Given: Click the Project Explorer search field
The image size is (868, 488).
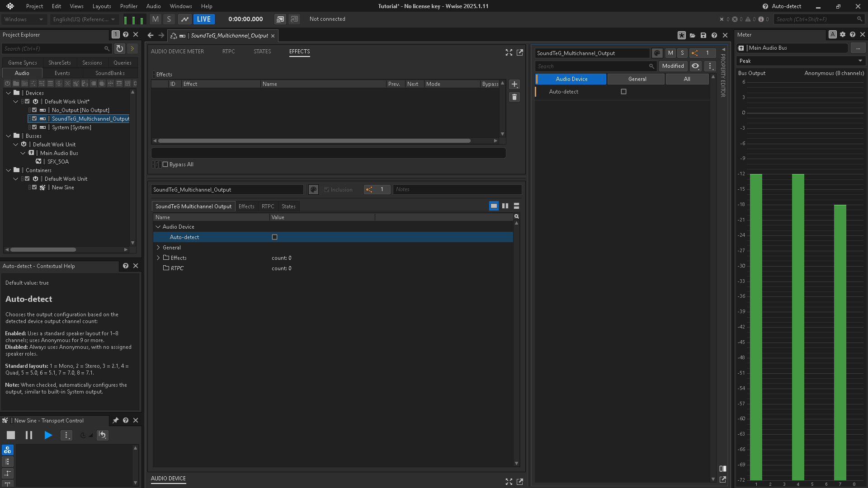Looking at the screenshot, I should (x=57, y=48).
